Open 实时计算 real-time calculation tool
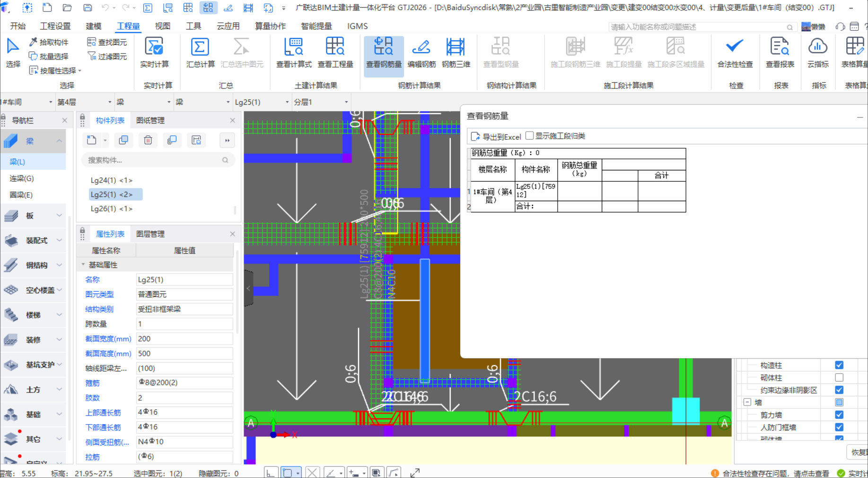Viewport: 868px width, 478px height. 154,53
